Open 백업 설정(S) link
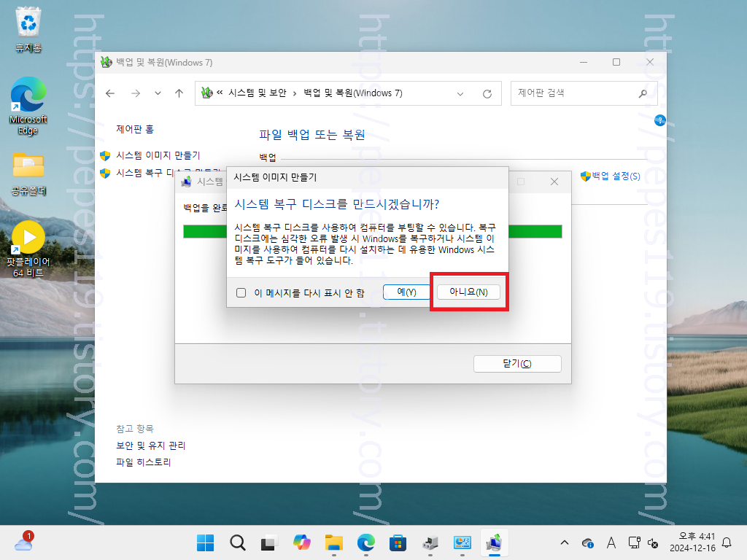 pos(611,176)
